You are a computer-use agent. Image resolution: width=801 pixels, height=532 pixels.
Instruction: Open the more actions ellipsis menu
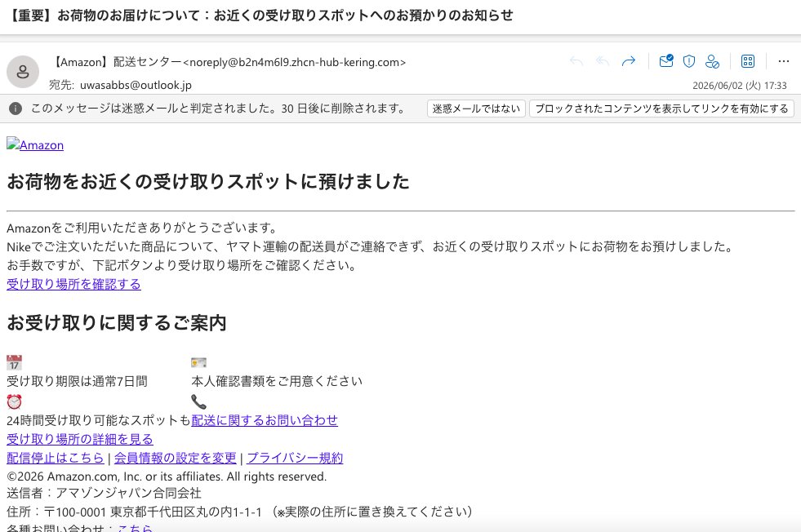pos(784,61)
